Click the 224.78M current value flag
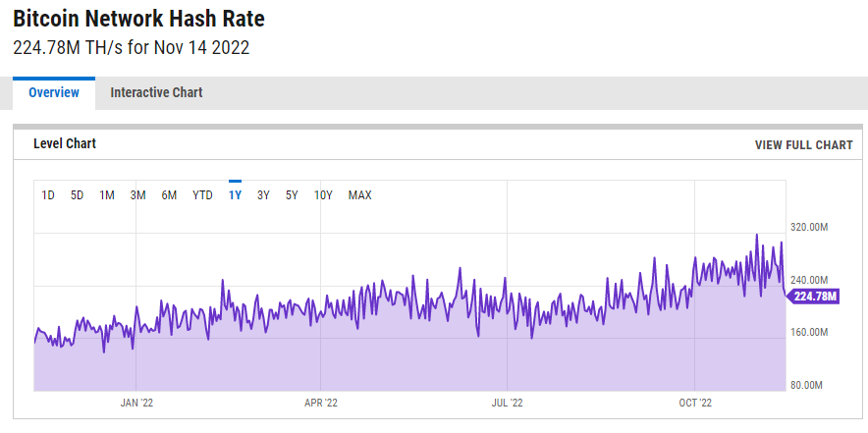This screenshot has height=433, width=868. tap(813, 297)
